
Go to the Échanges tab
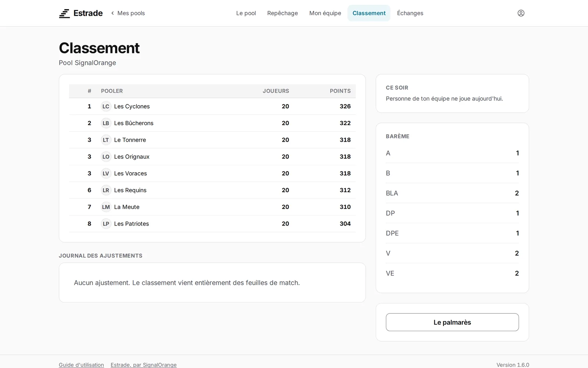click(x=410, y=13)
